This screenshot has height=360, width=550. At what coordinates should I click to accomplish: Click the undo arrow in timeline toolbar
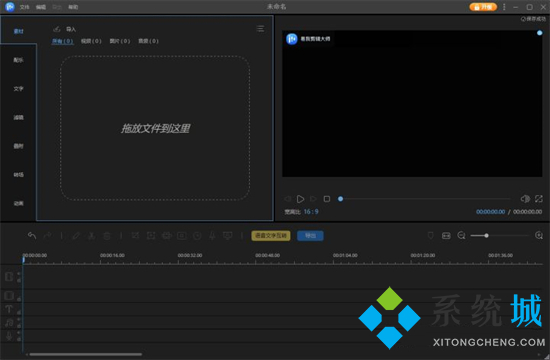32,235
